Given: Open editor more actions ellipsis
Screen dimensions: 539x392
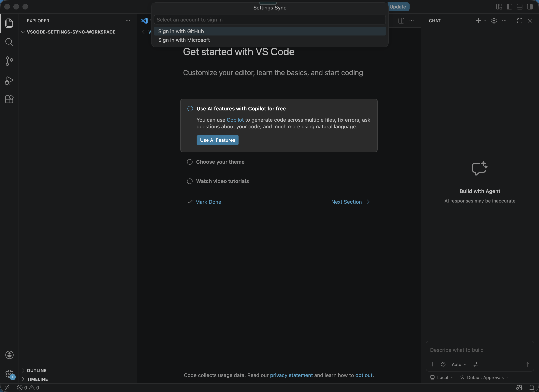Looking at the screenshot, I should [412, 21].
